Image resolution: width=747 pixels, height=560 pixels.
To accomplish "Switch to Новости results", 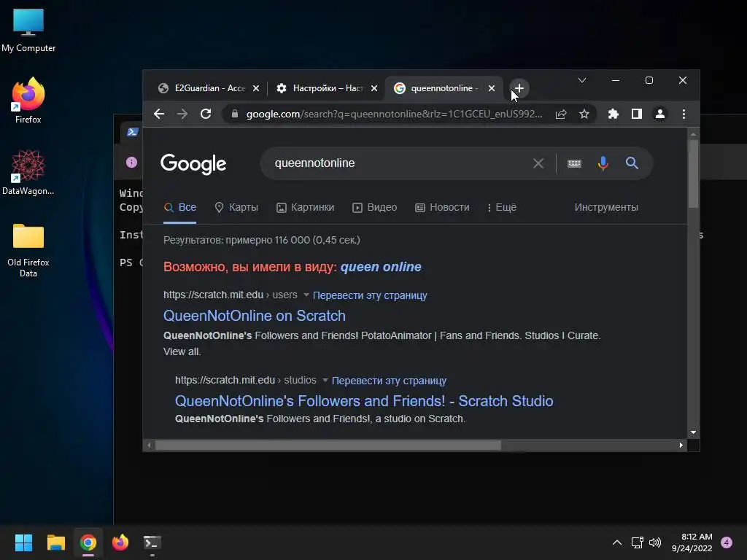I will pyautogui.click(x=442, y=207).
